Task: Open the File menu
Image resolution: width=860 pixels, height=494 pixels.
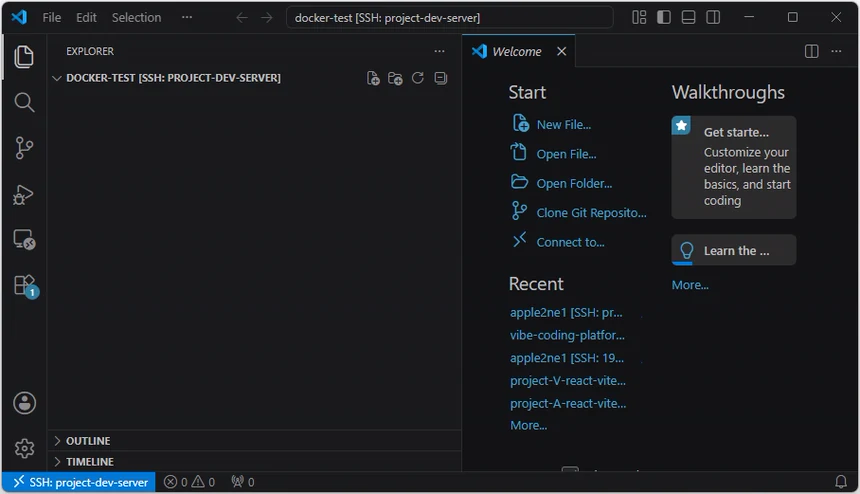Action: 52,18
